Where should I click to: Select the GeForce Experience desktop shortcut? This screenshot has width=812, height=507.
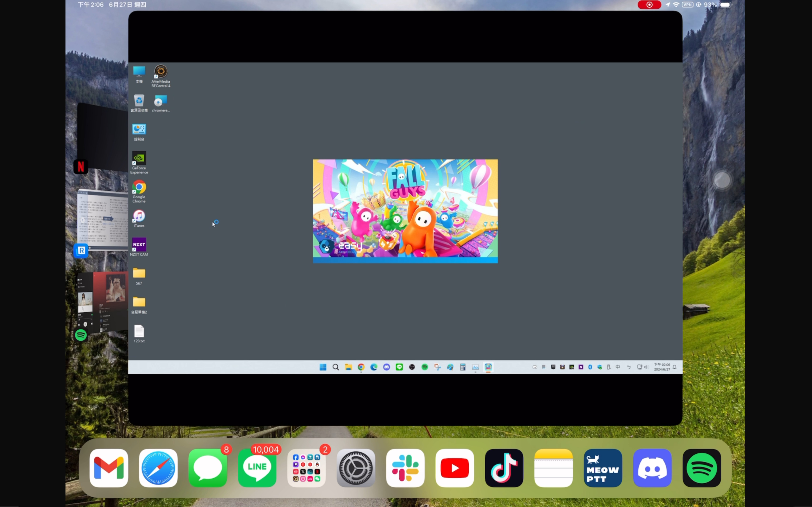tap(139, 163)
